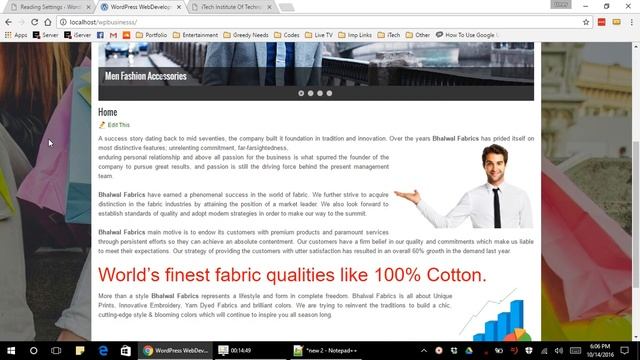Open the Google Drive tray icon

point(469,351)
